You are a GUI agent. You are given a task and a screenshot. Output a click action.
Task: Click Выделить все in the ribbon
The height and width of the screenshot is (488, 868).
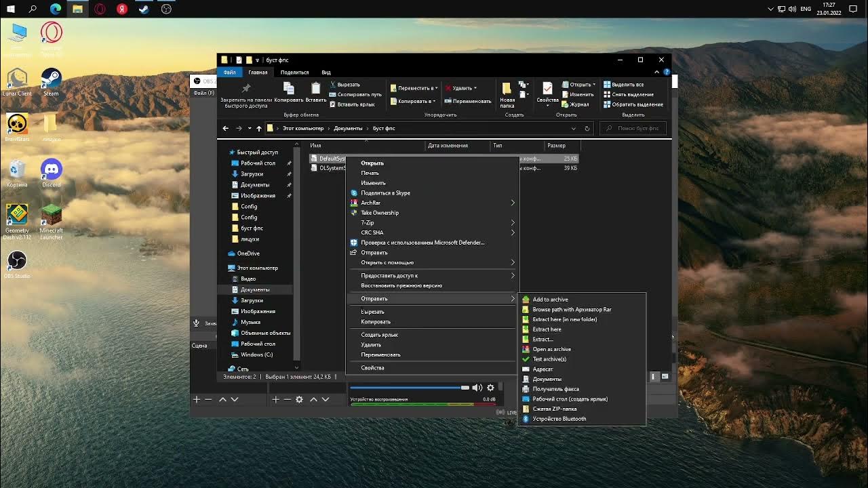click(623, 85)
